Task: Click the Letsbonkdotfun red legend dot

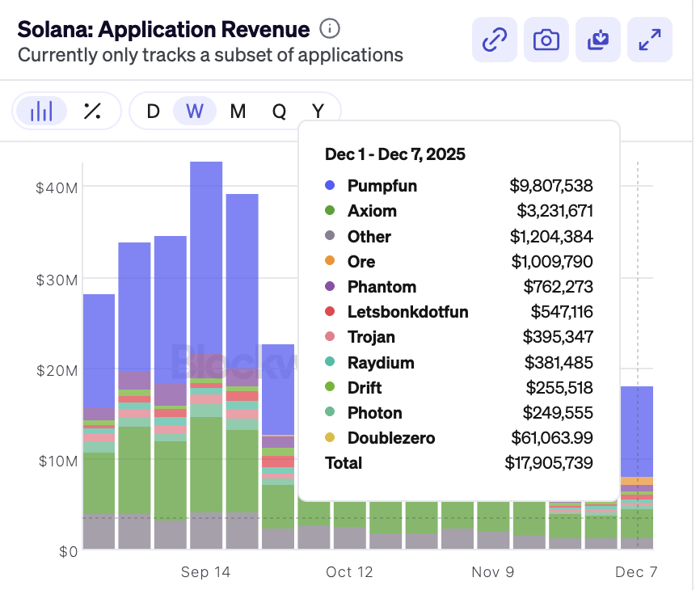Action: [x=330, y=311]
